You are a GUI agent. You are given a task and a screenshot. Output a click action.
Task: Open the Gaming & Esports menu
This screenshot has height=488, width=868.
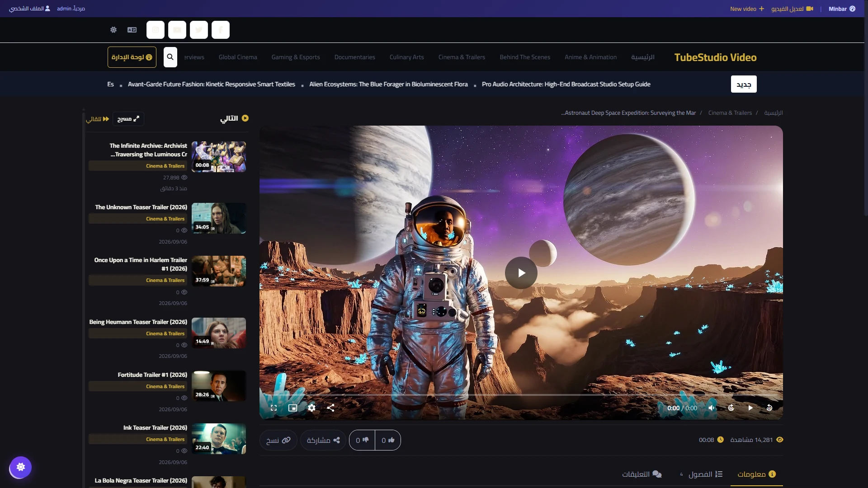coord(296,57)
